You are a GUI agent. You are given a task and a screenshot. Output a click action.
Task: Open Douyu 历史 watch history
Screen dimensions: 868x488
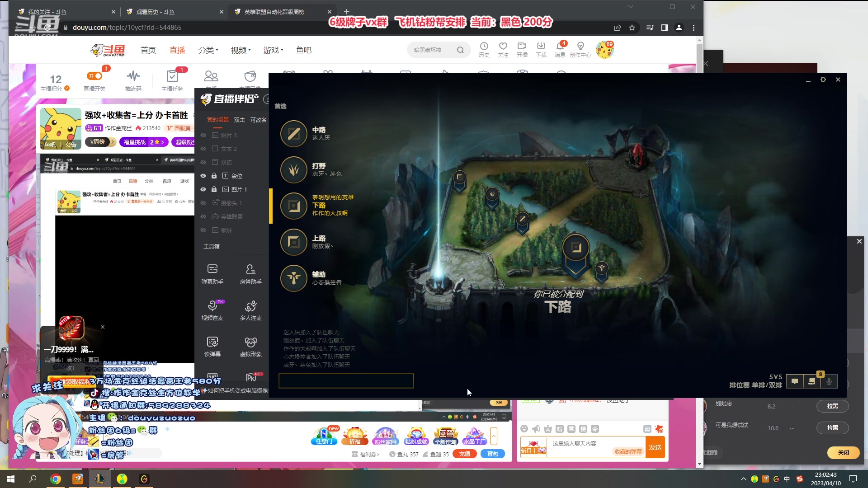click(x=484, y=50)
